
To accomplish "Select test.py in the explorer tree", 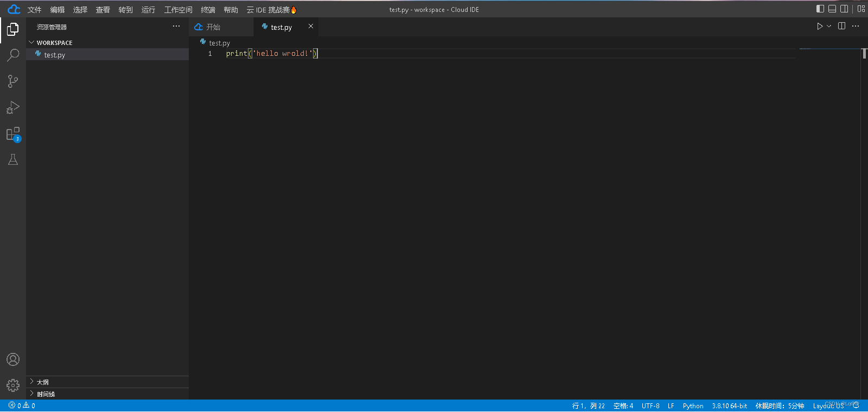I will point(107,54).
